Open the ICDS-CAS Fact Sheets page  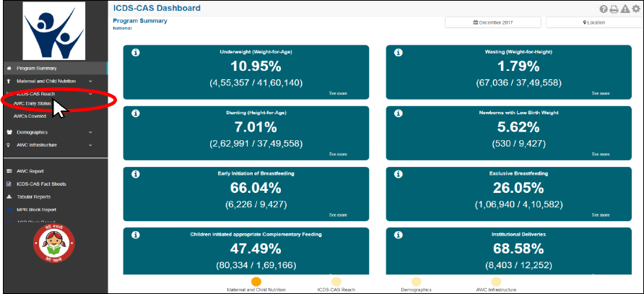click(x=41, y=183)
